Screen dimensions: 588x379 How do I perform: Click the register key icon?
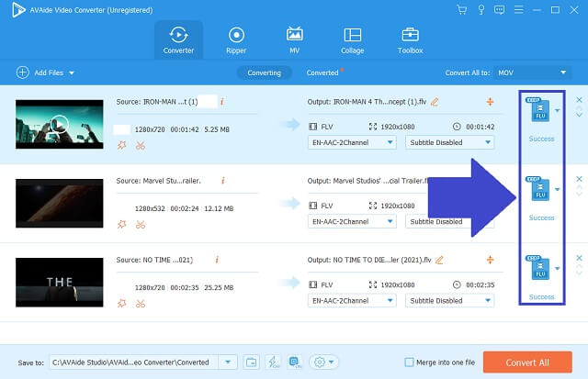coord(481,10)
